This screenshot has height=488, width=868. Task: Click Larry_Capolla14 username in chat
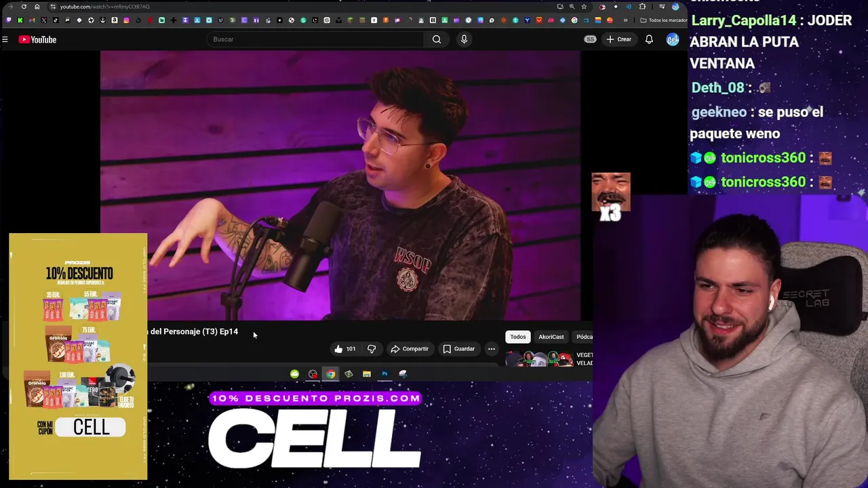743,20
